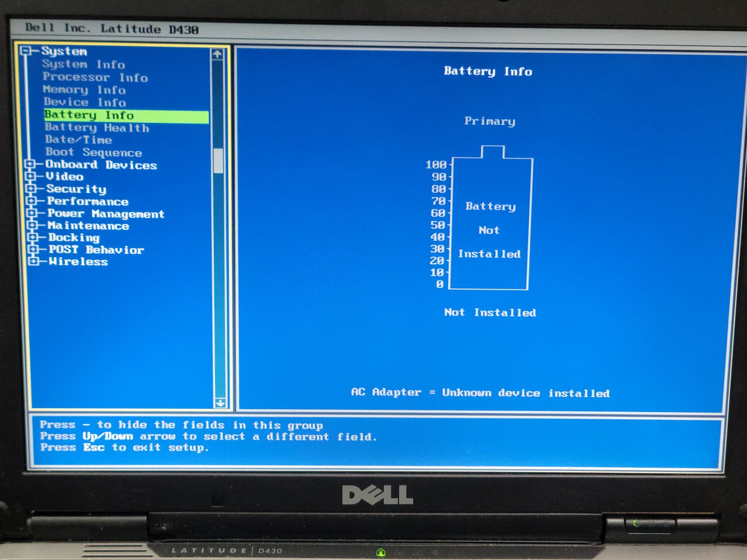Select highlighted Battery Info item
Screen dimensions: 747x560
126,115
